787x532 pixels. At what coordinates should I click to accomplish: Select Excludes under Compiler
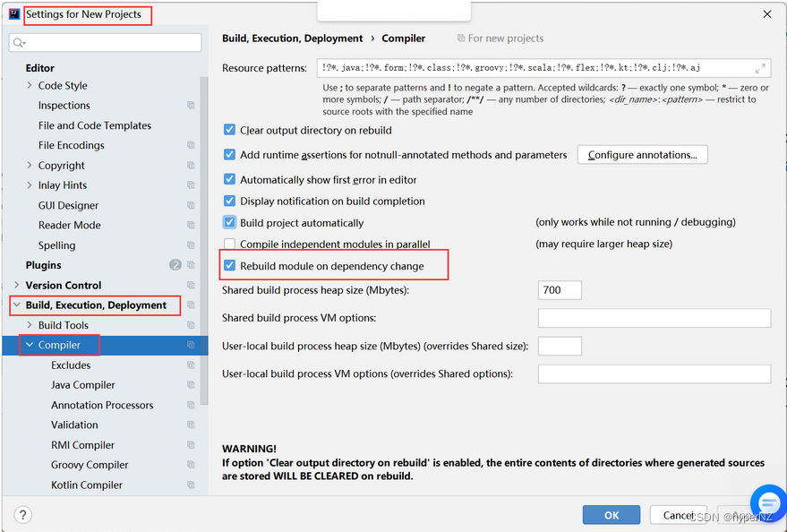click(71, 365)
